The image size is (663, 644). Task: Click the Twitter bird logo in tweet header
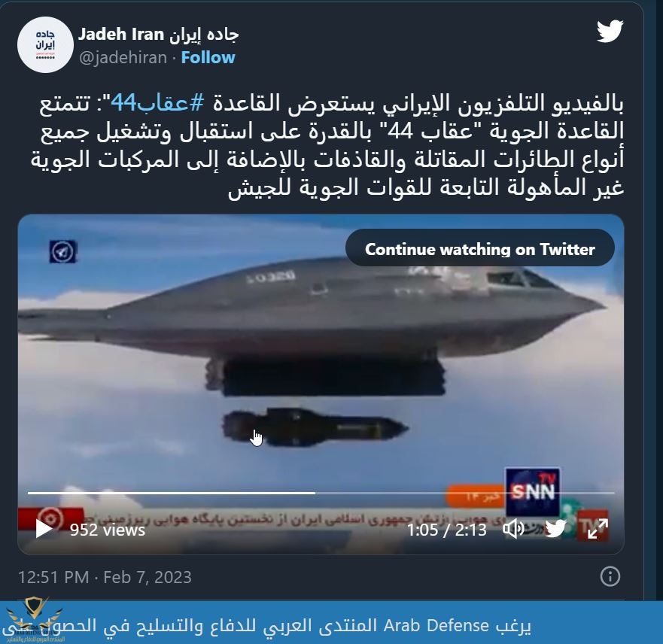pyautogui.click(x=610, y=32)
